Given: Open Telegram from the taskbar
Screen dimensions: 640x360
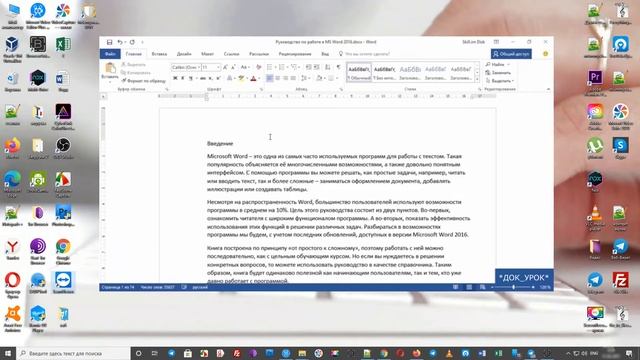Looking at the screenshot, I should [171, 353].
